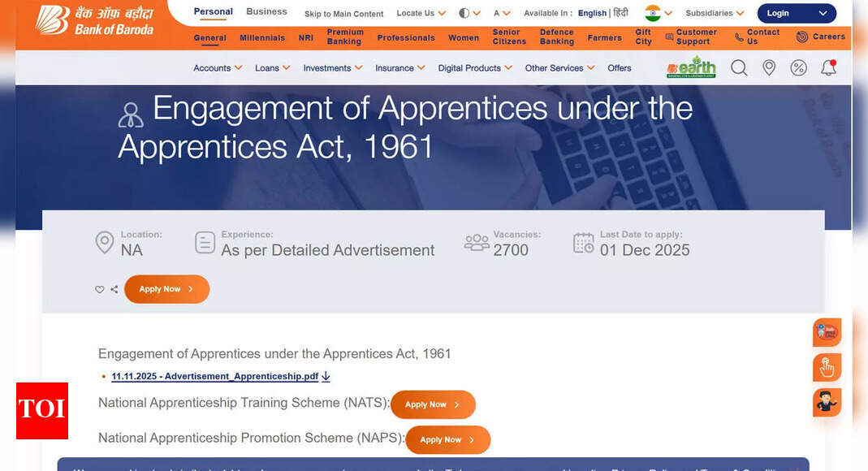
Task: Click the location pin icon near search
Action: pos(768,67)
